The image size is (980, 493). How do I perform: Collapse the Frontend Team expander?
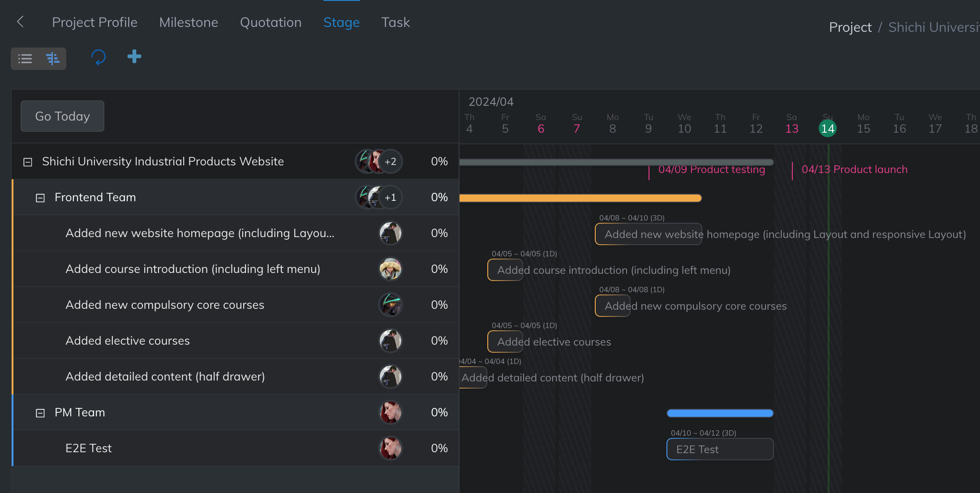coord(40,198)
